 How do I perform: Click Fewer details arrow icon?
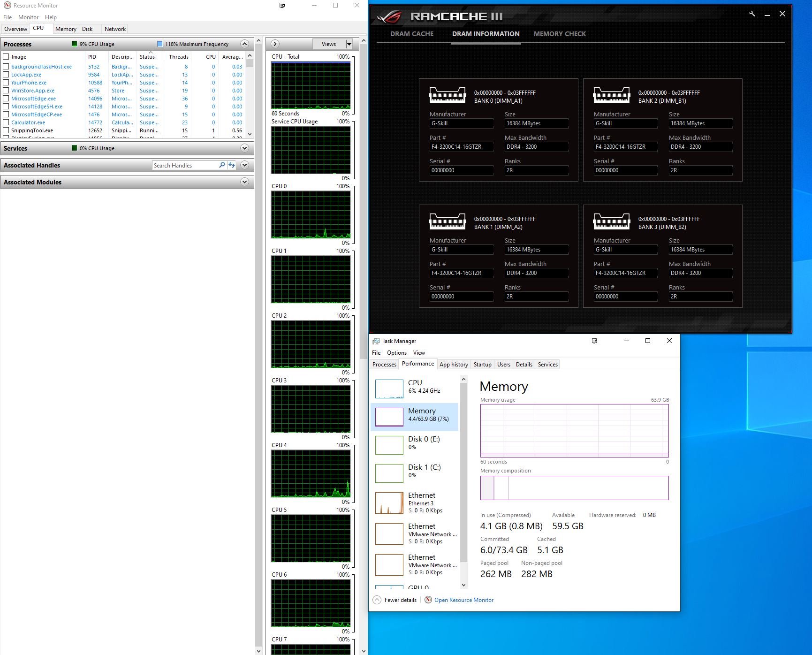click(377, 600)
